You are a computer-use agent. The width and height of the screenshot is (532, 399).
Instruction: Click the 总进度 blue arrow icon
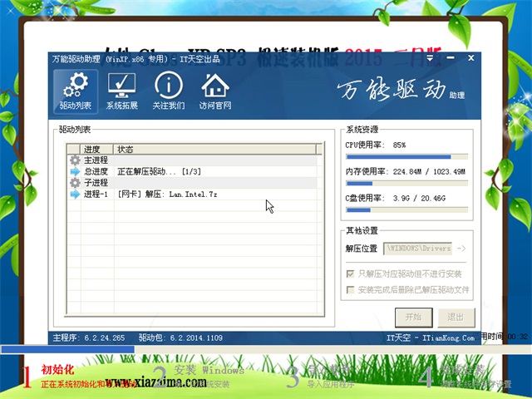pos(75,171)
